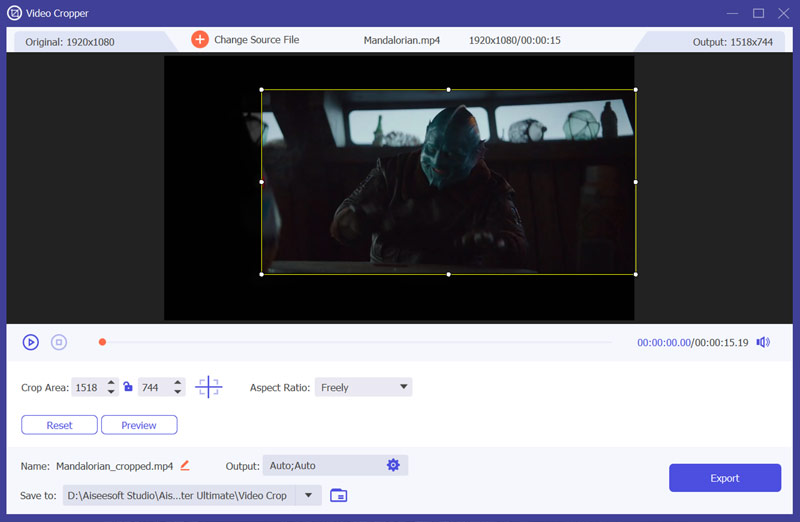This screenshot has width=800, height=522.
Task: Click the bottom-left crop handle
Action: 262,275
